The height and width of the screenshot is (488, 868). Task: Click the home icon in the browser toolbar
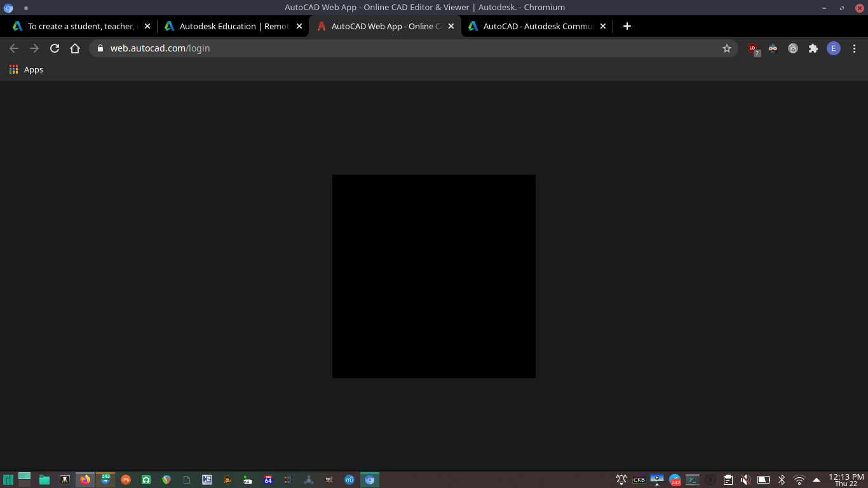[x=75, y=48]
